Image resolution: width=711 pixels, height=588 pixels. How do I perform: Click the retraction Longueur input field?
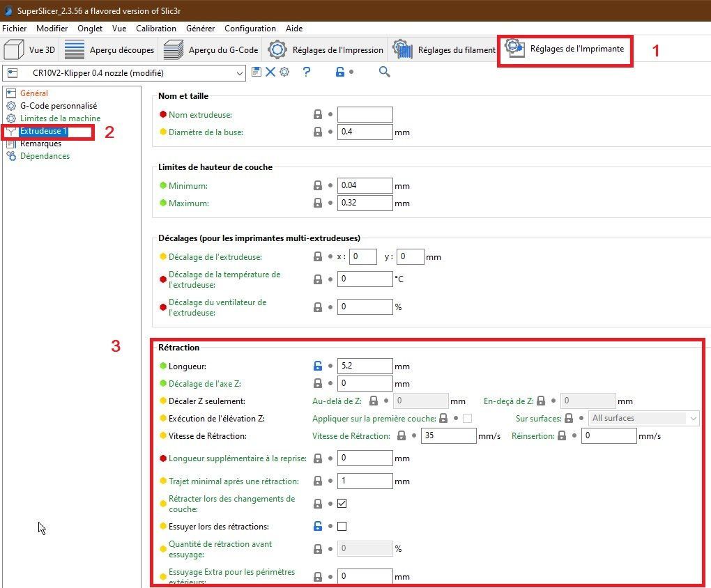[x=365, y=366]
